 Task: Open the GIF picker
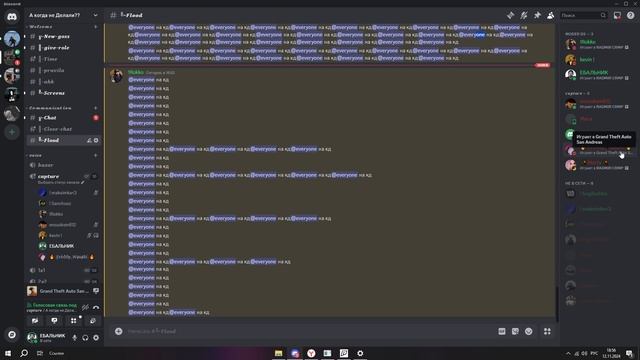pyautogui.click(x=502, y=331)
